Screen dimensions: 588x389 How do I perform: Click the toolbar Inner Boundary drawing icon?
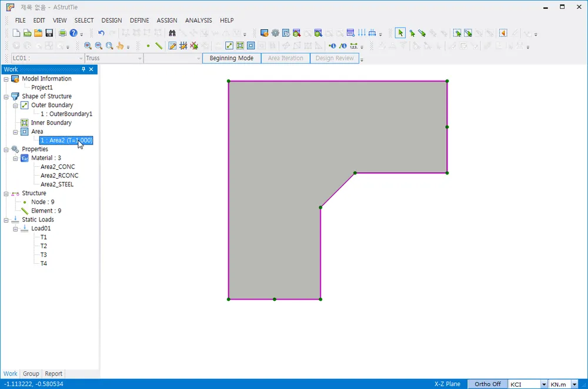pyautogui.click(x=240, y=46)
